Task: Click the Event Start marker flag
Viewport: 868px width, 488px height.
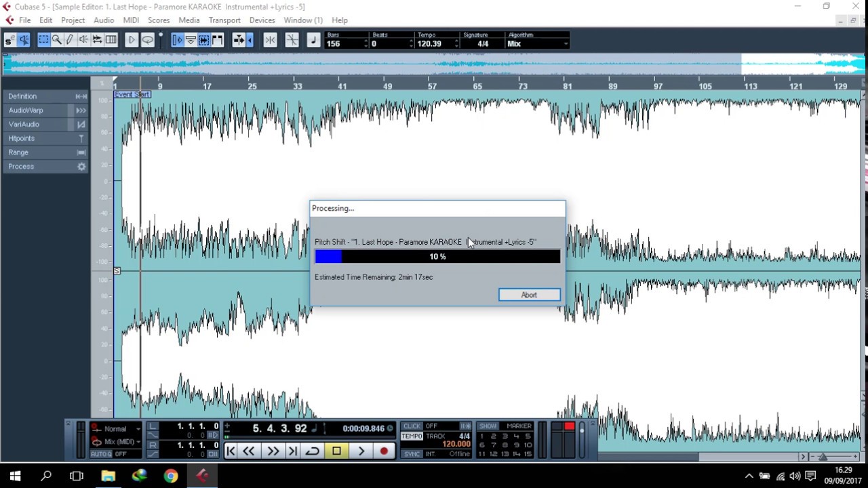Action: pyautogui.click(x=132, y=94)
